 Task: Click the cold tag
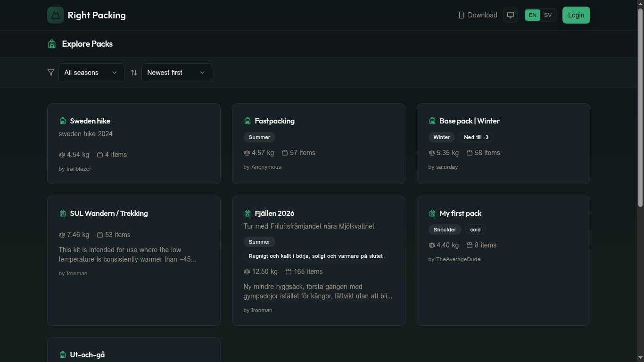click(475, 230)
